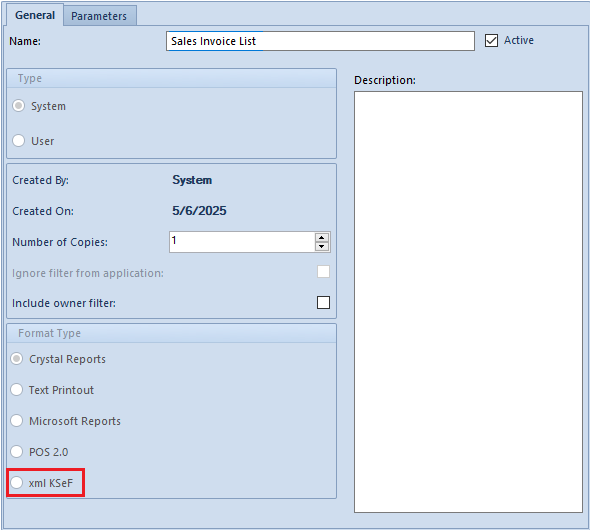Increase Number of Copies with up arrow
Screen dimensions: 590x530
pyautogui.click(x=321, y=238)
